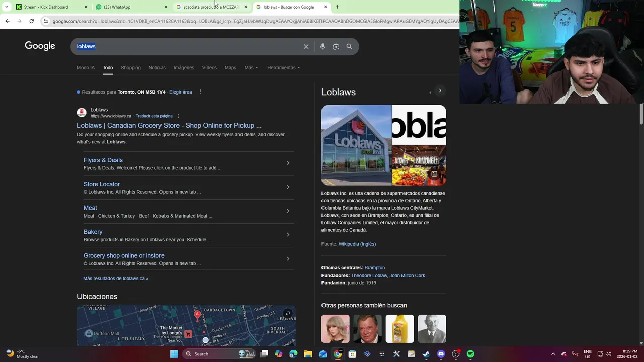
Task: Open Task View from the taskbar
Action: point(264,354)
